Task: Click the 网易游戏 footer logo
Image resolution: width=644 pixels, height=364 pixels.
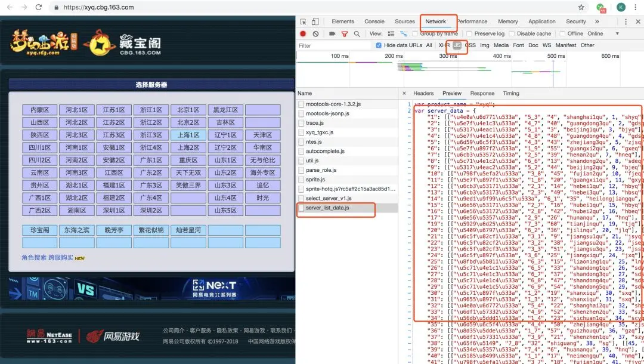Action: (113, 336)
